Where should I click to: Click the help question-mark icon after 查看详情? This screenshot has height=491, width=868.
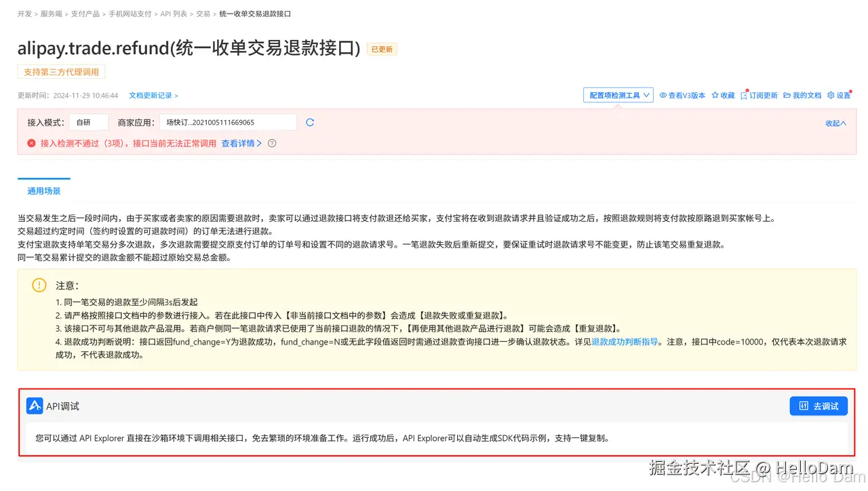[x=271, y=143]
